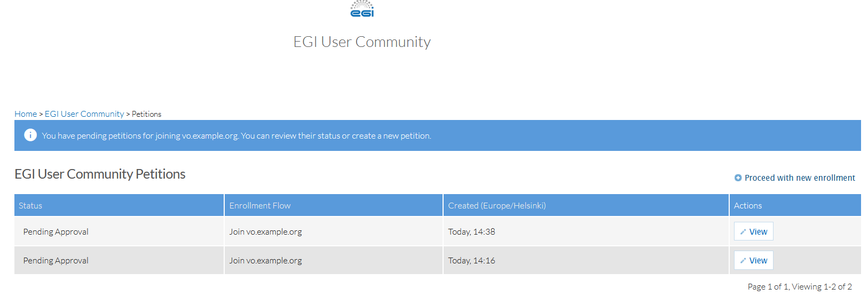
Task: Go to the Home breadcrumb link
Action: pyautogui.click(x=26, y=114)
